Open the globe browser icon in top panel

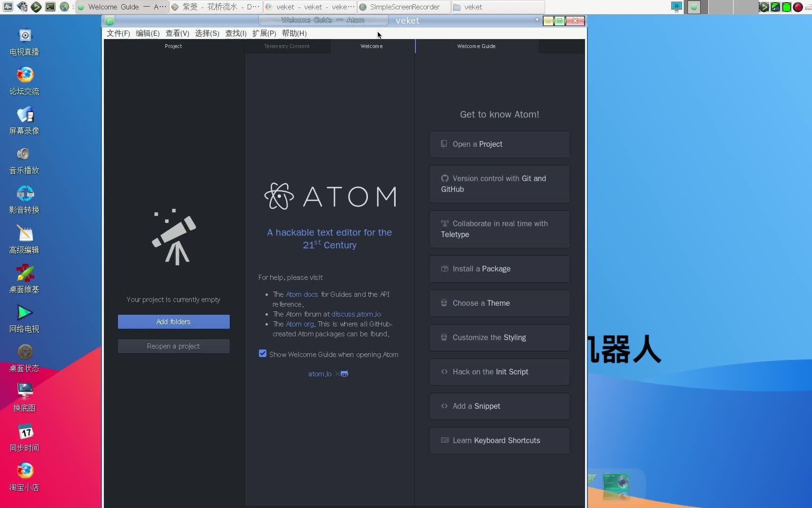64,7
